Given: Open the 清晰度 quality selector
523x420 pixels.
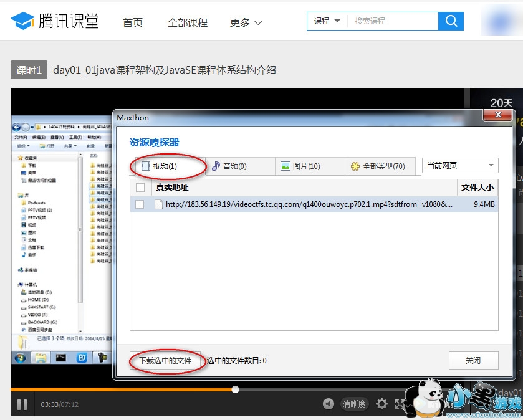Looking at the screenshot, I should point(355,404).
